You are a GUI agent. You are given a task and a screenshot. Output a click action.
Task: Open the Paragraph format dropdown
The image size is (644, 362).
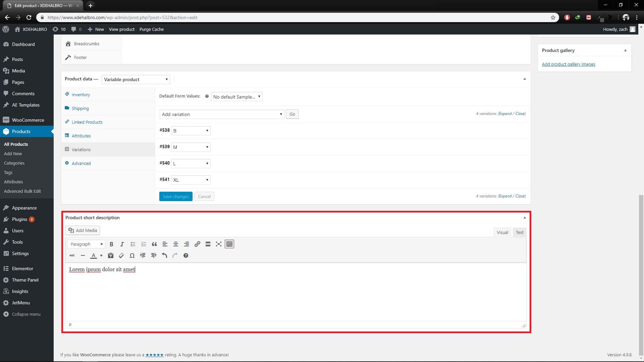pos(86,244)
